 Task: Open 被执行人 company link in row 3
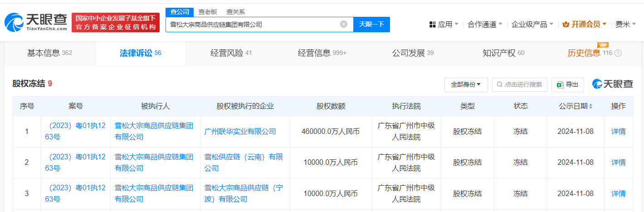(154, 193)
